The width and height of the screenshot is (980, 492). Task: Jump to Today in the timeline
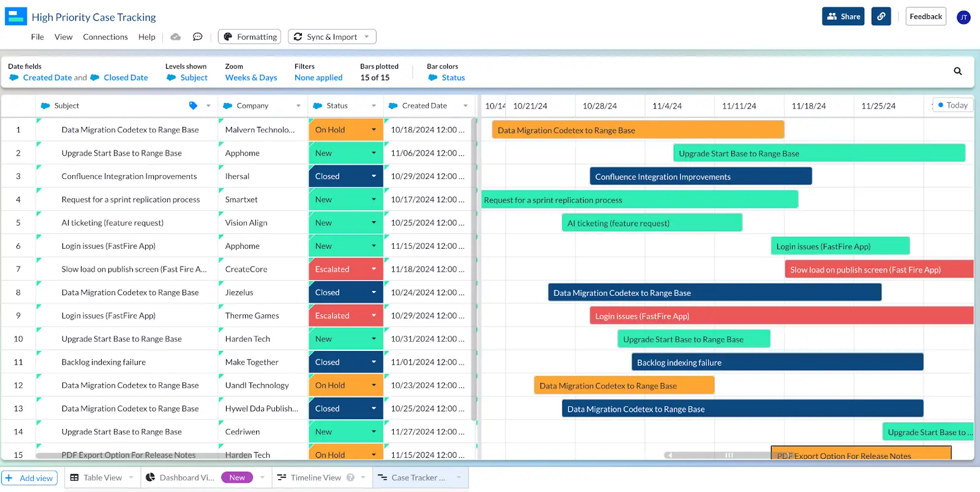pos(952,105)
